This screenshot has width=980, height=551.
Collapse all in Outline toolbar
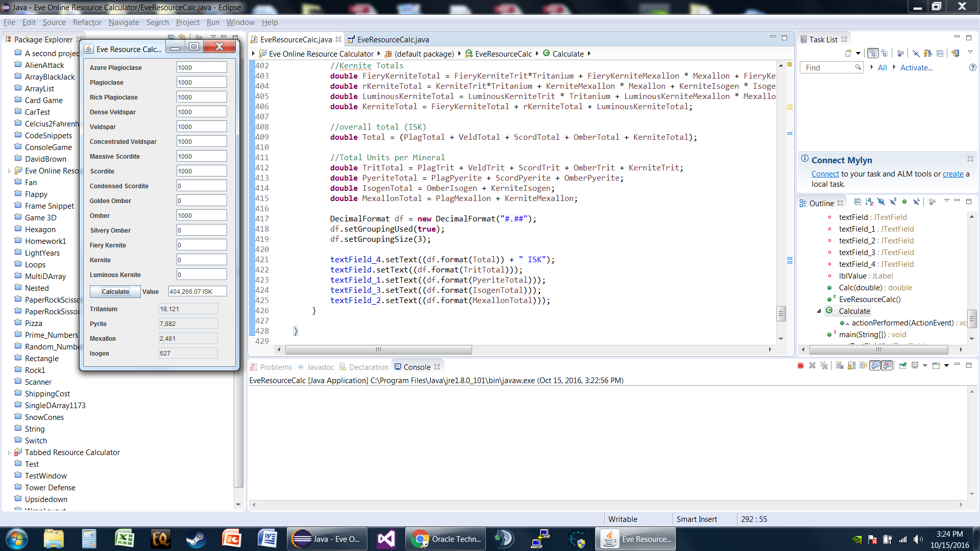pos(857,202)
